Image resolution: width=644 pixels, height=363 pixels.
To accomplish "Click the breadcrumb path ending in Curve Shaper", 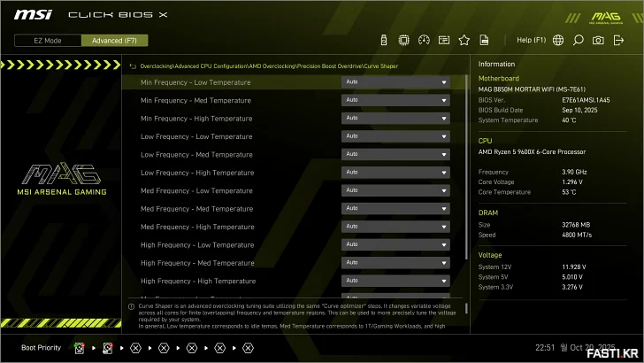I will (x=269, y=66).
